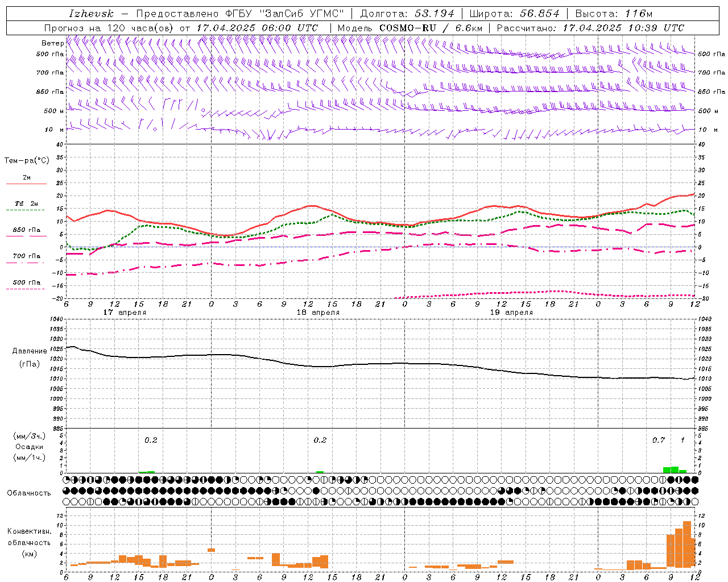Image resolution: width=728 pixels, height=582 pixels.
Task: Click the 19 апреля date label
Action: (511, 313)
